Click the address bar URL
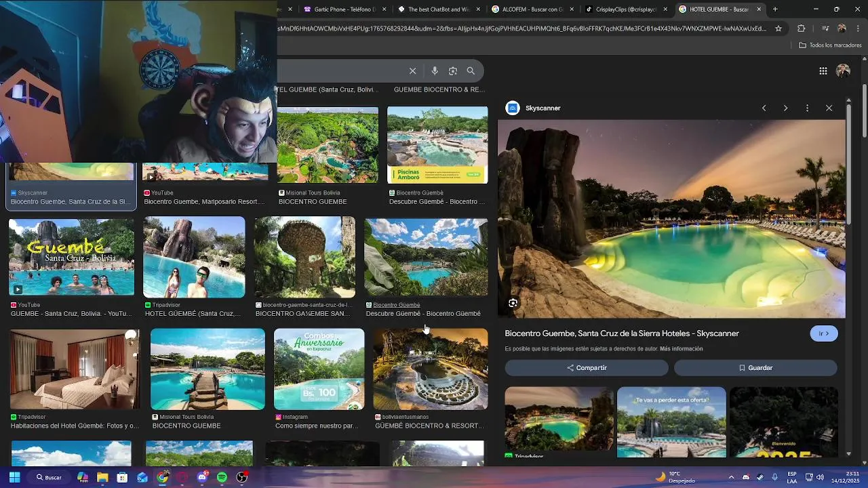The height and width of the screenshot is (488, 868). (522, 28)
